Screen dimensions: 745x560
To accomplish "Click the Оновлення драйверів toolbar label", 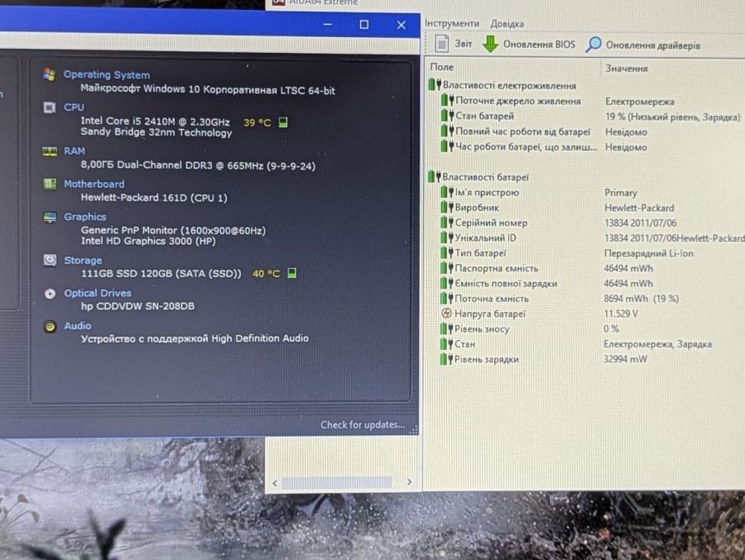I will pos(653,45).
